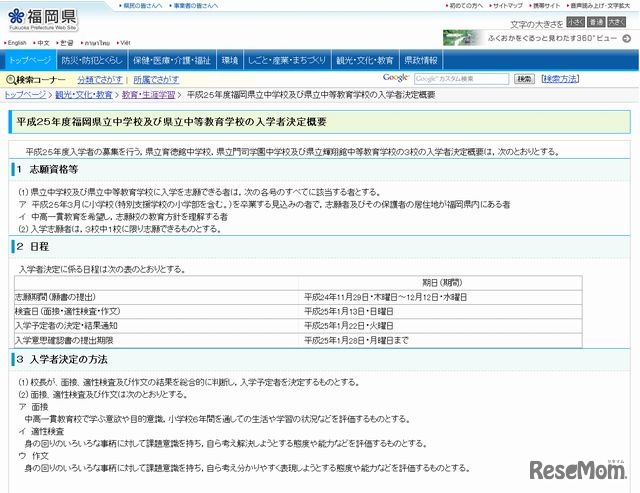Click the 所属でさがす link

pyautogui.click(x=156, y=79)
